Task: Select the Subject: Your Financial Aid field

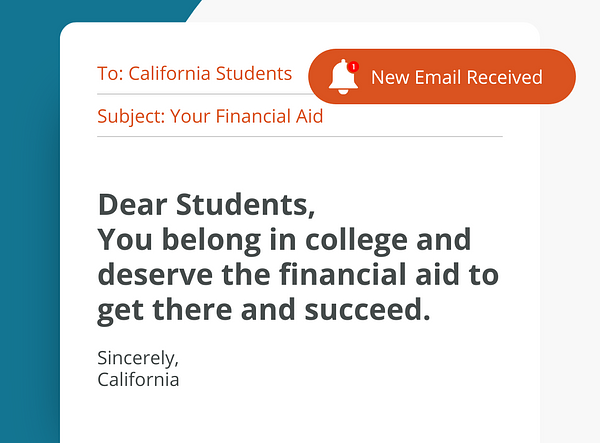Action: (210, 116)
